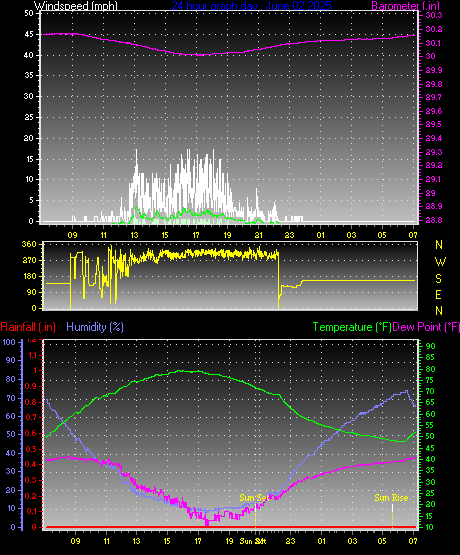Viewport: 460px width, 555px height.
Task: Click the compass letter "E"
Action: (x=438, y=295)
